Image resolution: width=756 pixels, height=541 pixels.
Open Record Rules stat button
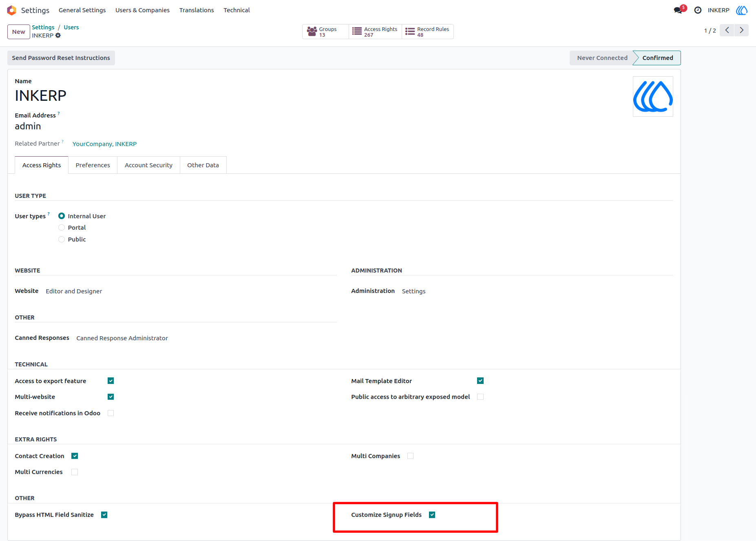coord(428,32)
